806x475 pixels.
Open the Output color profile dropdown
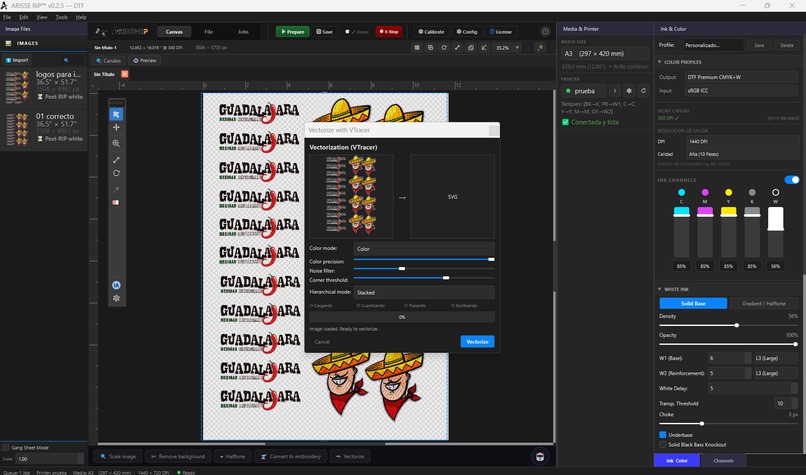(741, 77)
